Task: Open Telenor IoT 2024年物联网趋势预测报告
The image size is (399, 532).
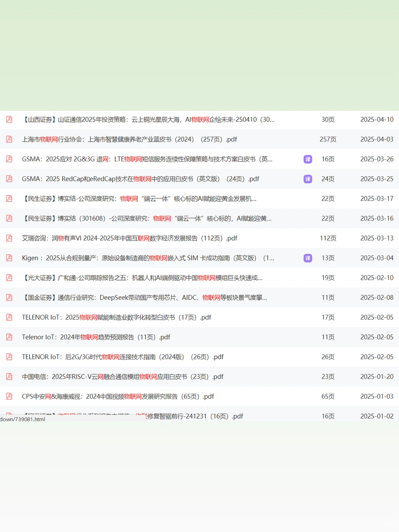Action: pos(96,337)
